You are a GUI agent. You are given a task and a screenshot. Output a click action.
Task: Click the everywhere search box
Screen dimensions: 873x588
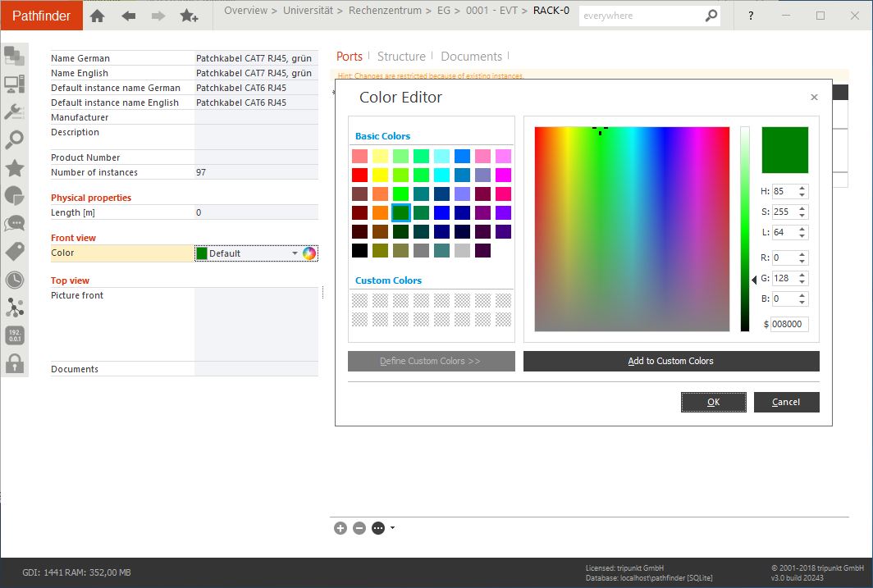pos(641,16)
